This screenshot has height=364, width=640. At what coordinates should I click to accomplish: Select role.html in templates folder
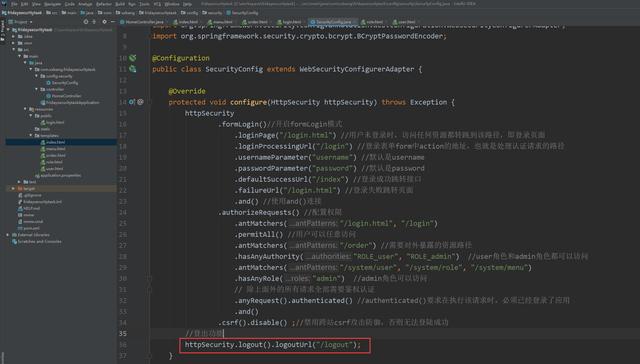pos(51,162)
